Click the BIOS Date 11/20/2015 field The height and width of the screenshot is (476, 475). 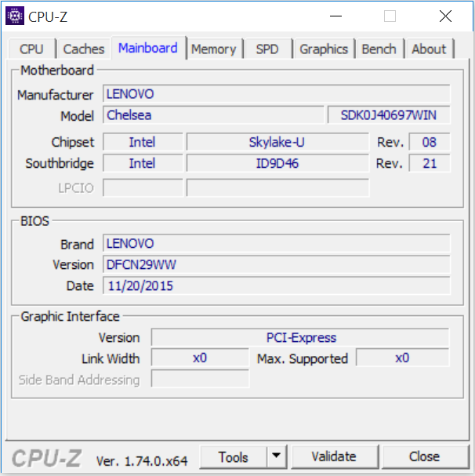(277, 285)
